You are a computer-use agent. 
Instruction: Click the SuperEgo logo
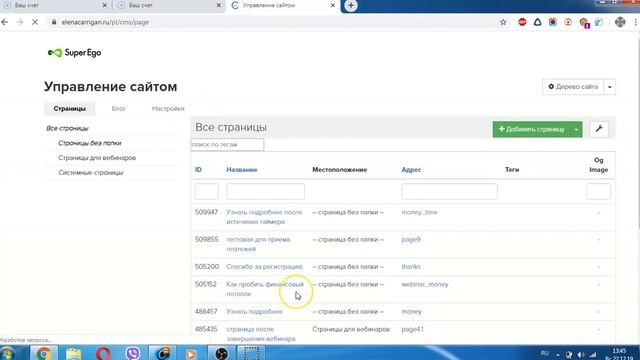click(74, 53)
